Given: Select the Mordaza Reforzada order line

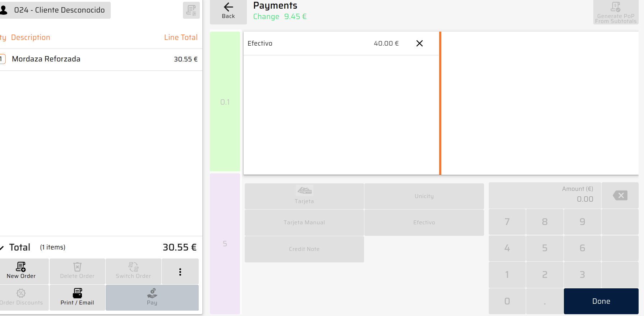Looking at the screenshot, I should [101, 59].
